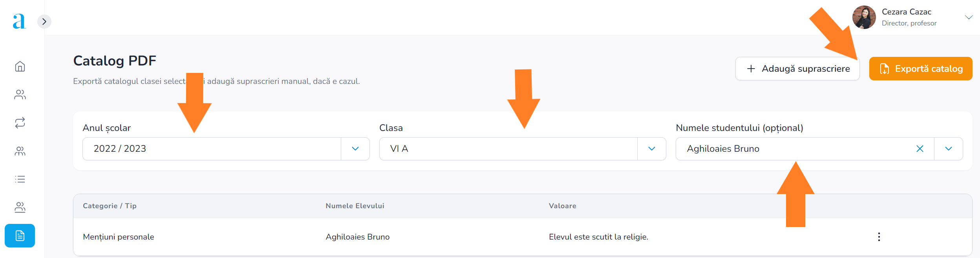
Task: Click the looping arrows transfer icon
Action: (x=20, y=123)
